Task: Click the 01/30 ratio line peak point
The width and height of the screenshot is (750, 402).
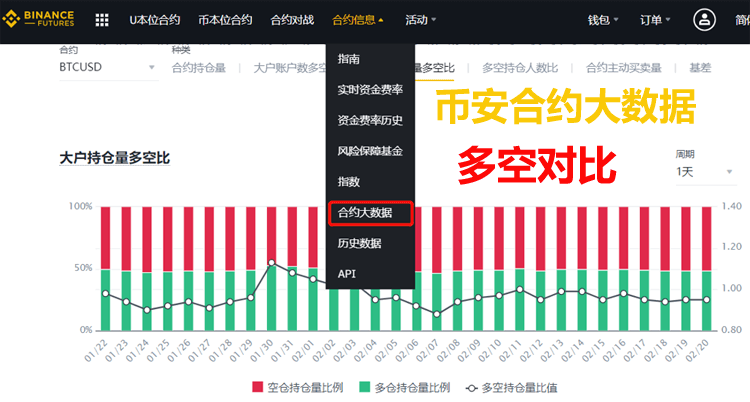Action: 272,263
